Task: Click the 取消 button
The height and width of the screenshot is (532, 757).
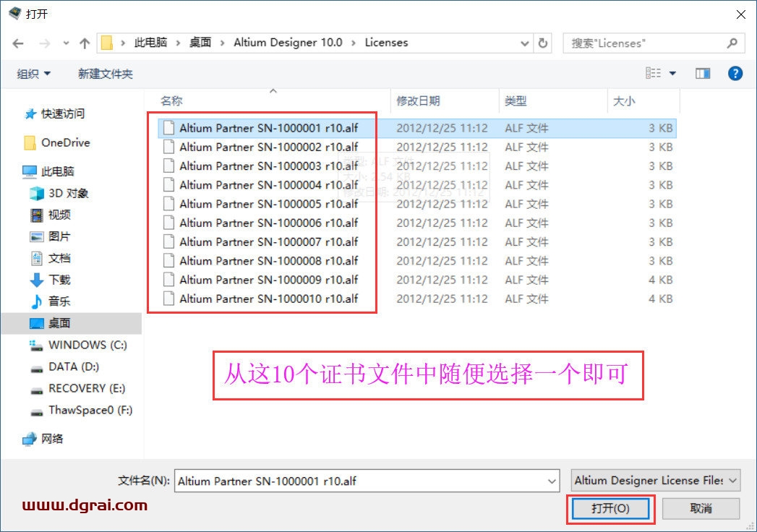Action: point(701,508)
